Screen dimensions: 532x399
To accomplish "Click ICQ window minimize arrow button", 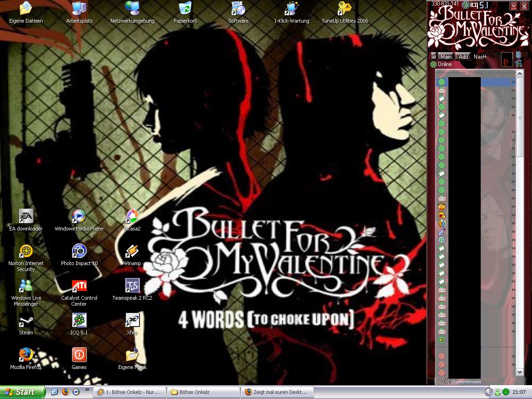I will 514,6.
